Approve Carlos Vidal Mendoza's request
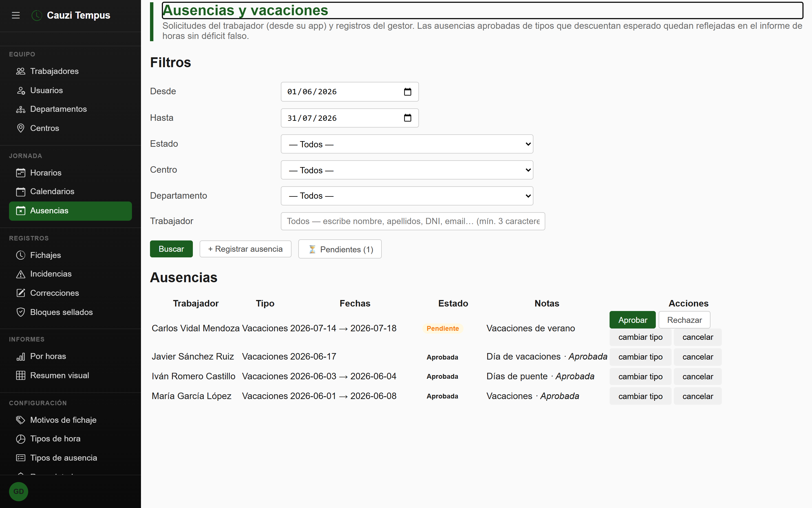The height and width of the screenshot is (508, 812). click(x=632, y=320)
